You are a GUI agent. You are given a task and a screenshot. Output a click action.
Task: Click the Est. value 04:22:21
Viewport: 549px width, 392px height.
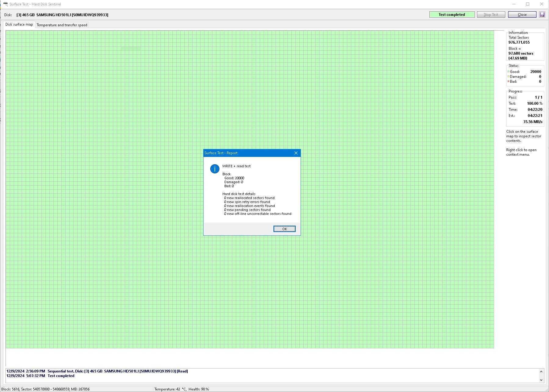535,116
